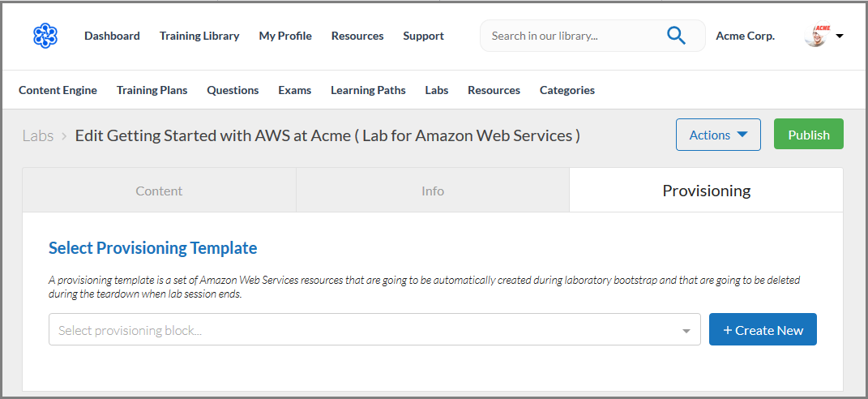Click Create New provisioning button
868x399 pixels.
(763, 330)
